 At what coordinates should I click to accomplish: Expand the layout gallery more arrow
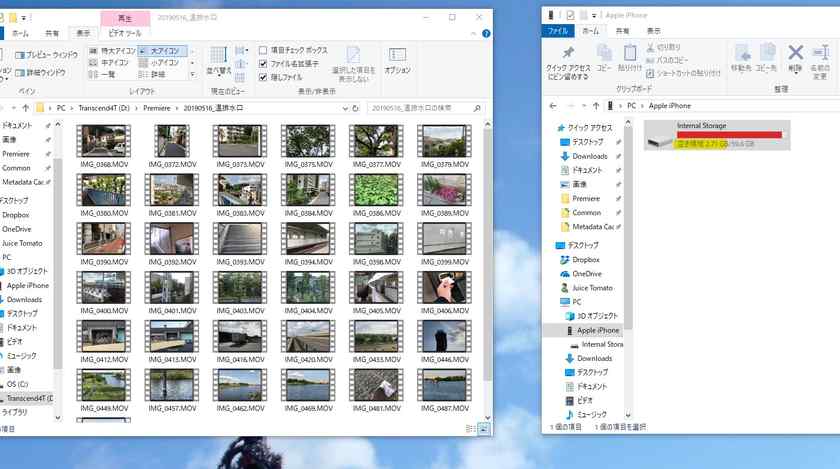point(192,75)
